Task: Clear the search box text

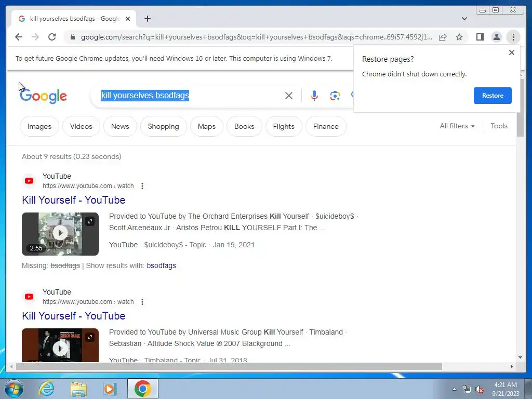Action: click(x=289, y=96)
